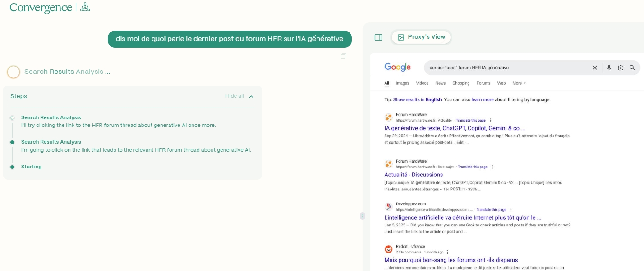The image size is (644, 271).
Task: Click the Proxy's View button
Action: click(x=421, y=37)
